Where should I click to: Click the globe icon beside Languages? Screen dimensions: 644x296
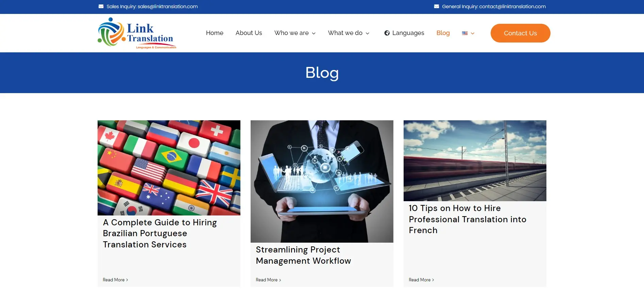tap(387, 33)
